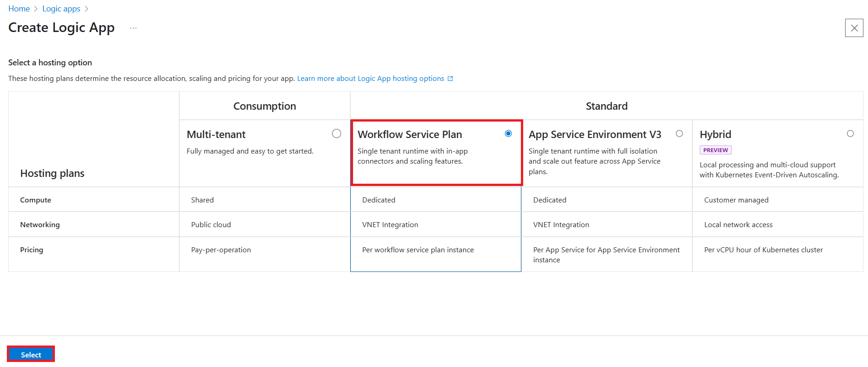Open the ellipsis menu beside Create Logic App
Viewport: 868px width, 367px height.
133,28
